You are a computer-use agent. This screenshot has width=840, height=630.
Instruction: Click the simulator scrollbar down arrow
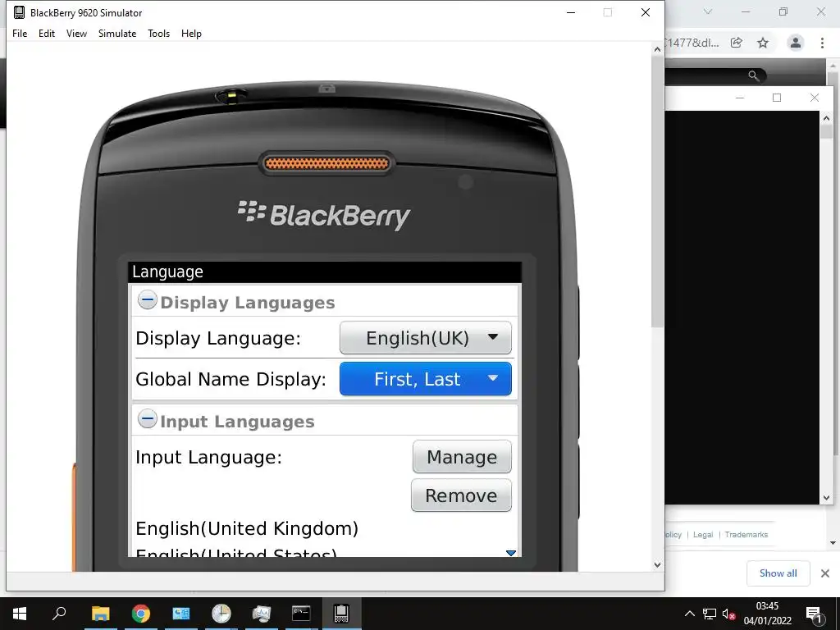tap(657, 564)
